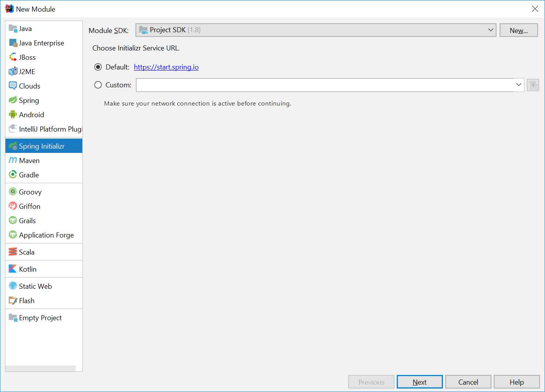Pick the Griffon module icon
This screenshot has height=392, width=545.
(13, 206)
